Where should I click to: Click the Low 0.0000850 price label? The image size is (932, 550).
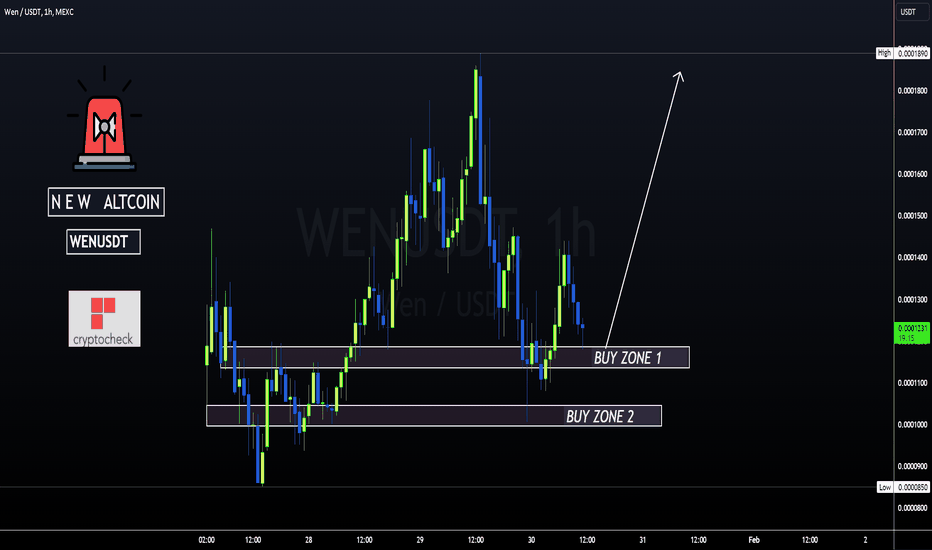[903, 488]
